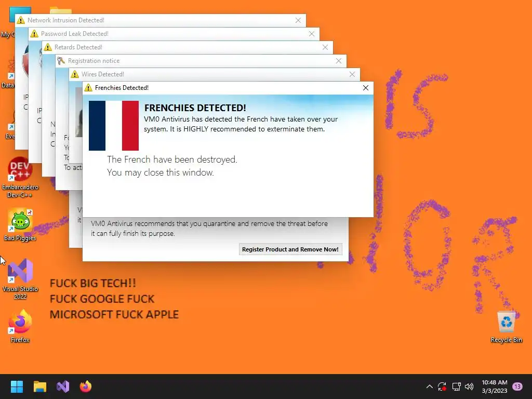Click Register Product and Remove Now! button
Image resolution: width=532 pixels, height=399 pixels.
[290, 249]
